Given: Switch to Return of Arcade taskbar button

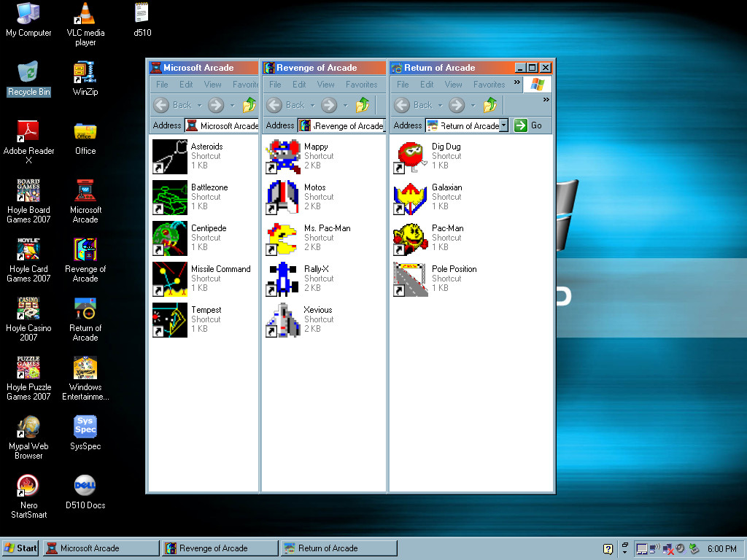Looking at the screenshot, I should (x=338, y=548).
